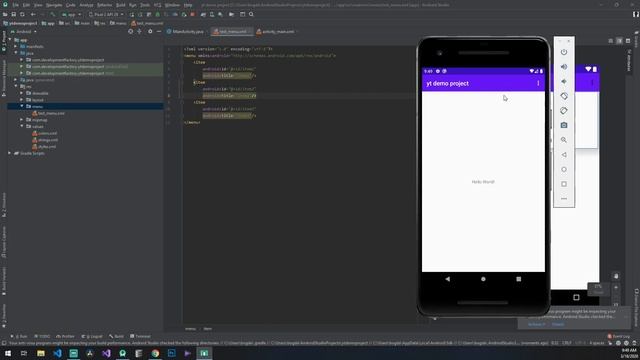Rotate emulator left

564,96
